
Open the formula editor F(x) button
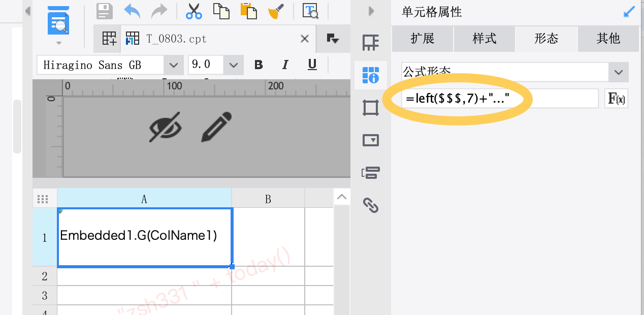click(617, 99)
